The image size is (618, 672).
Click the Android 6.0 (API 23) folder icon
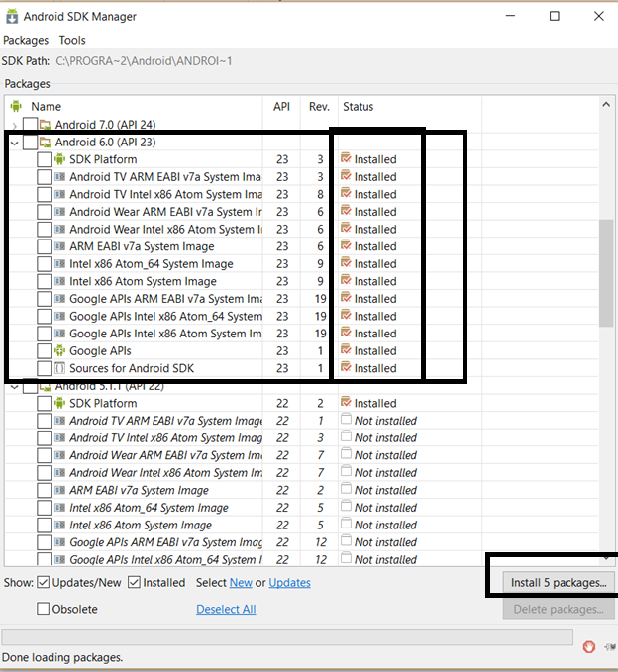click(x=45, y=142)
